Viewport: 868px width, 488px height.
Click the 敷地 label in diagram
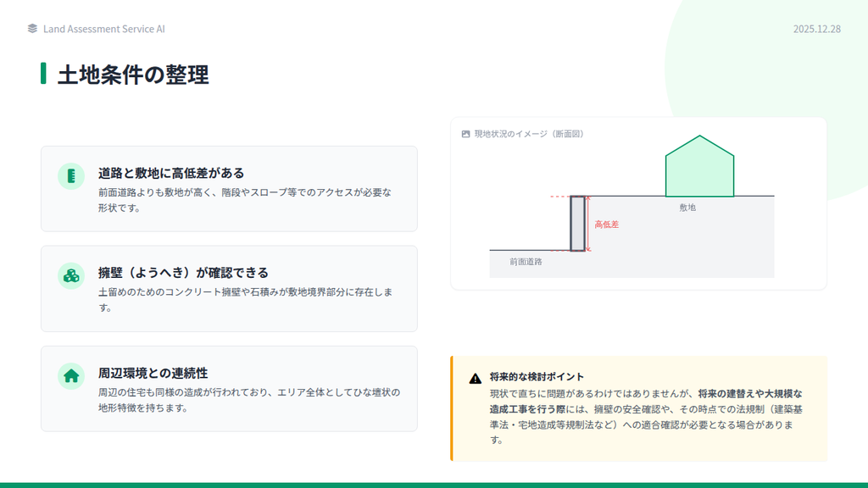point(687,207)
